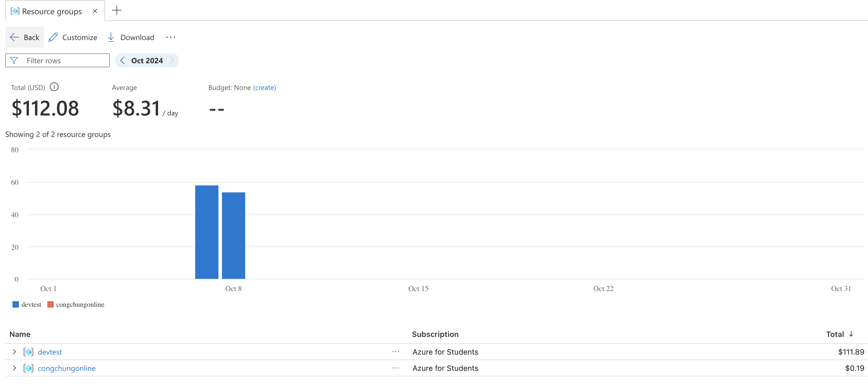Go to next month after Oct 2024
Image resolution: width=868 pixels, height=390 pixels.
coord(172,61)
